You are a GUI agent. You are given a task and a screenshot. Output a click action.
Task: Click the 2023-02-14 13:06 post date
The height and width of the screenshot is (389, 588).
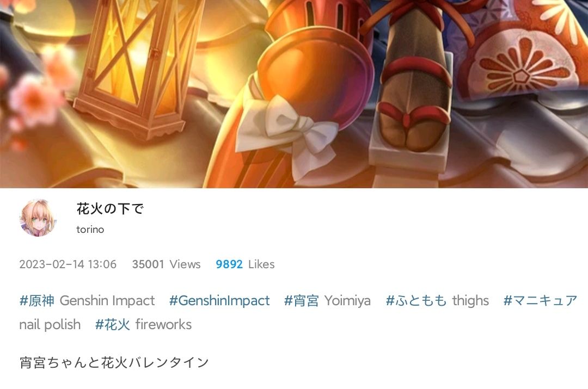(68, 264)
